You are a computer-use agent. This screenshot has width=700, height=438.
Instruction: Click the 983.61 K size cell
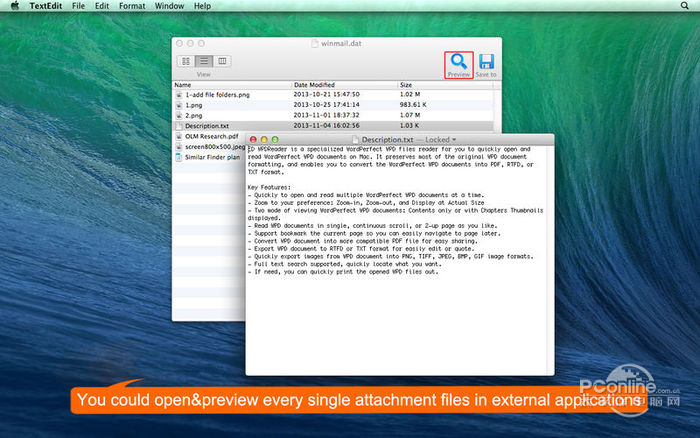pos(413,105)
